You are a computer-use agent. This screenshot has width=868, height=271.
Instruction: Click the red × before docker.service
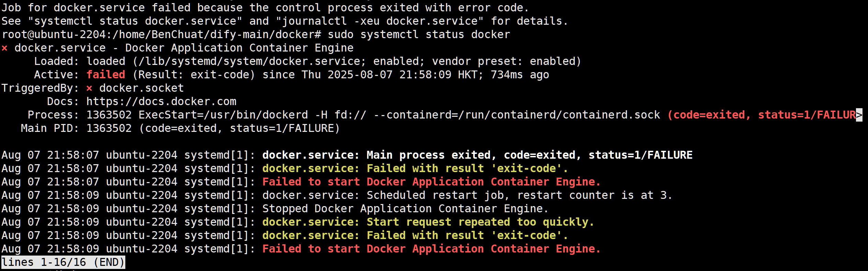4,48
